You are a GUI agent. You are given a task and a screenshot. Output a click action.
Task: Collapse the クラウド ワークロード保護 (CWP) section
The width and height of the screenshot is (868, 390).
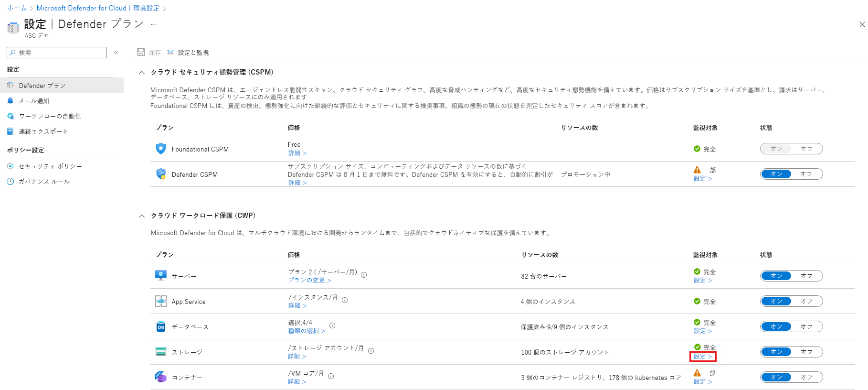tap(141, 216)
